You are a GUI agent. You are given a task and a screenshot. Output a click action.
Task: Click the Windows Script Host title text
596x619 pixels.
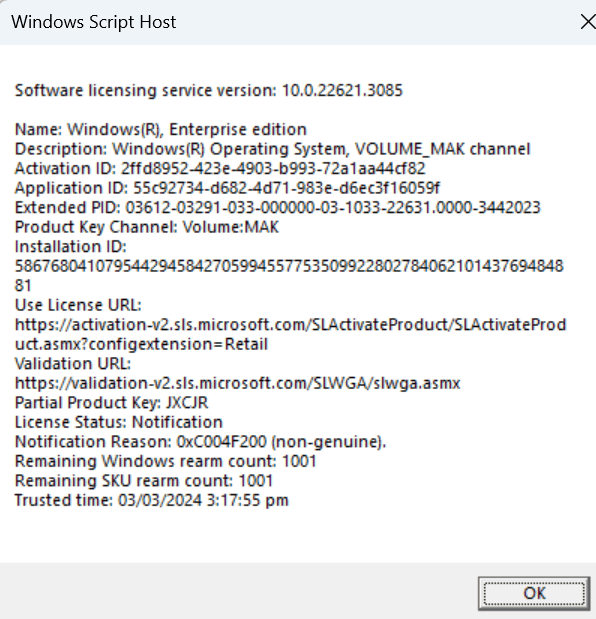pyautogui.click(x=94, y=22)
